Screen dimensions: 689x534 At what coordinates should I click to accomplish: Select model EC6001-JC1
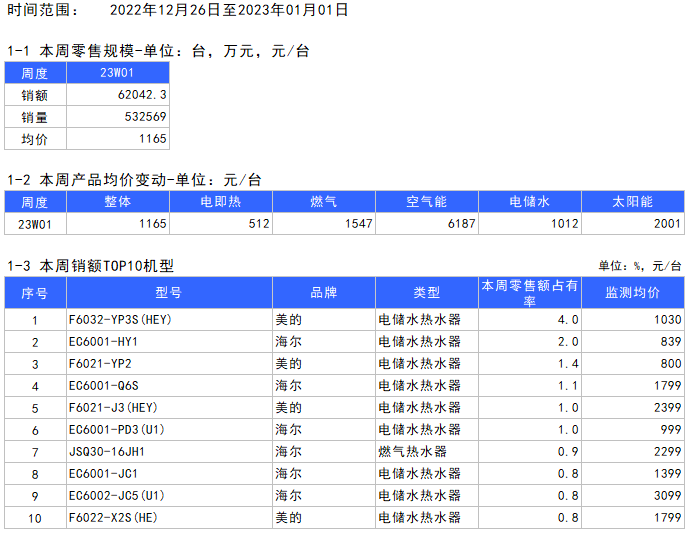(x=103, y=473)
